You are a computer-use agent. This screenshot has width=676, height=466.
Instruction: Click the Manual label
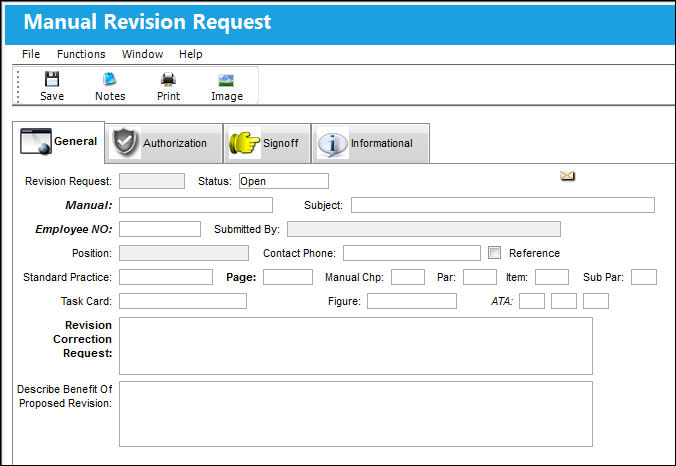coord(88,205)
